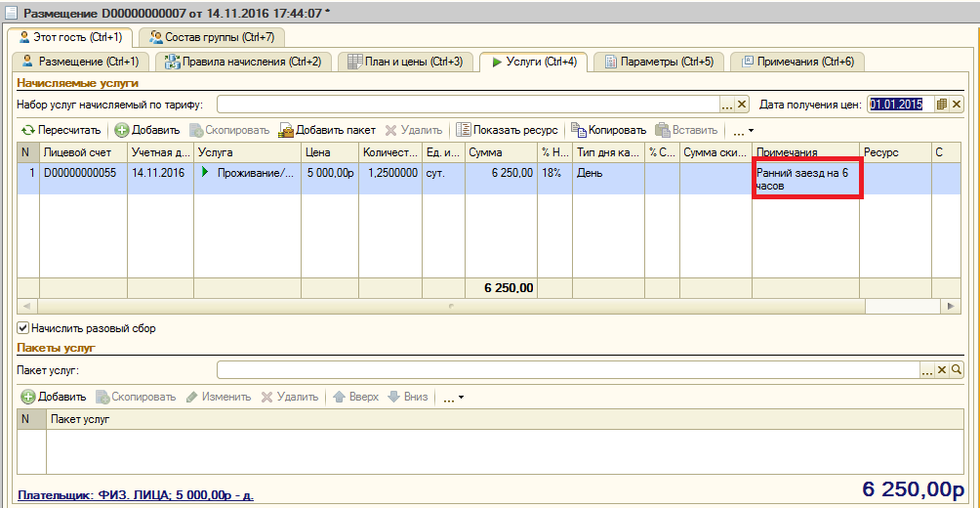The width and height of the screenshot is (980, 508).
Task: Click Изменить in packages toolbar
Action: click(x=220, y=397)
